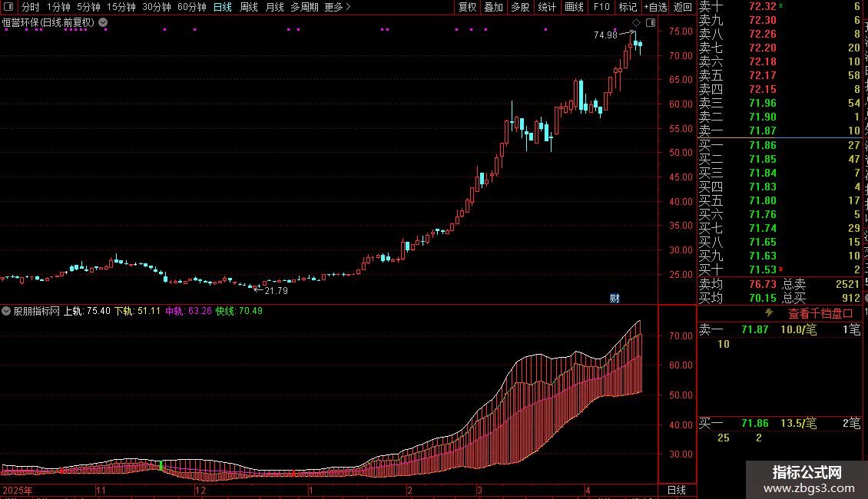The height and width of the screenshot is (499, 868).
Task: Open 多周期 multi-period view
Action: [x=304, y=7]
